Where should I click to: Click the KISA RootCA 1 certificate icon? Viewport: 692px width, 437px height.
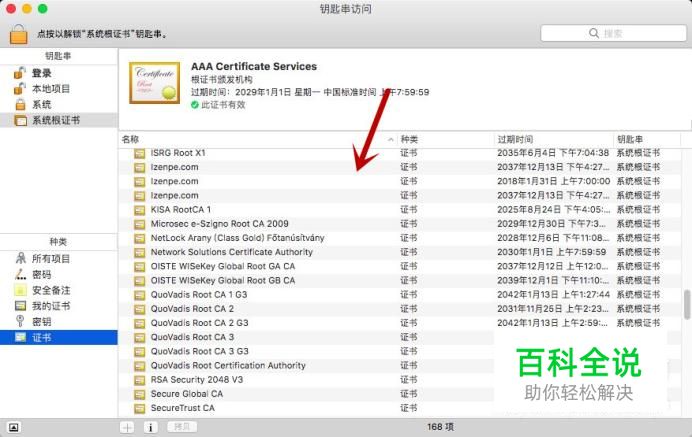click(139, 210)
